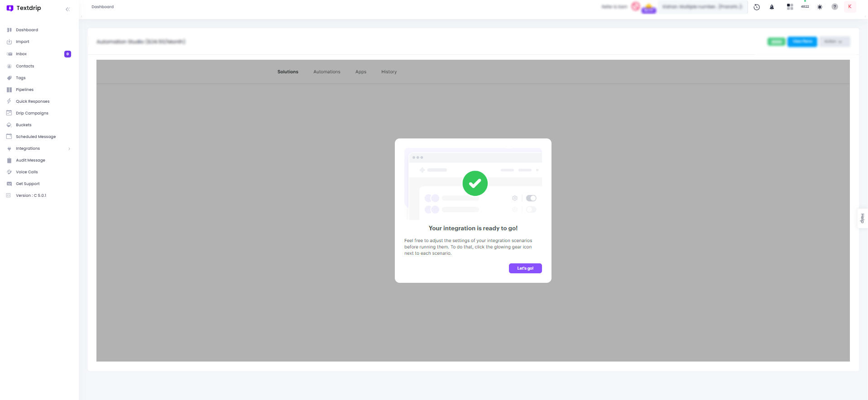
Task: Click the Inbox unread count badge
Action: (67, 54)
